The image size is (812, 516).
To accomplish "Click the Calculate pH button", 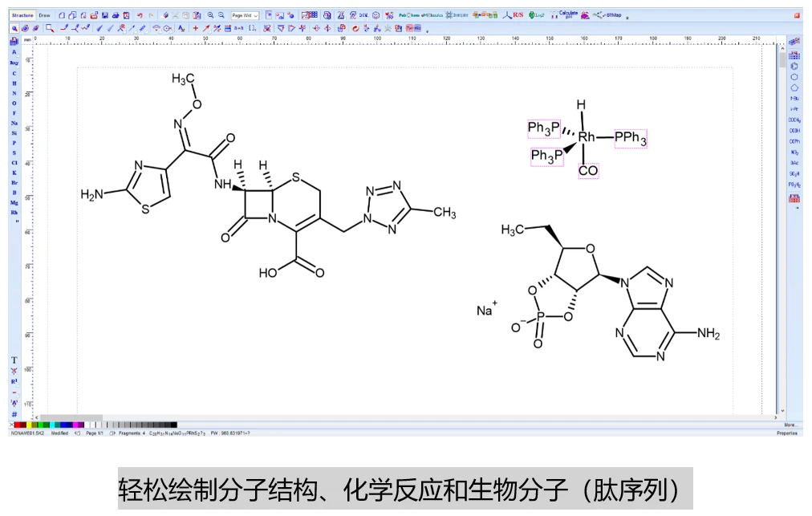I will click(x=564, y=15).
